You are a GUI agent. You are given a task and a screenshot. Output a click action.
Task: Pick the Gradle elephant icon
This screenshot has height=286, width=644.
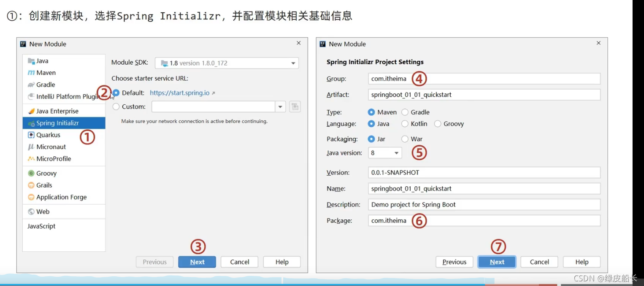pos(31,84)
